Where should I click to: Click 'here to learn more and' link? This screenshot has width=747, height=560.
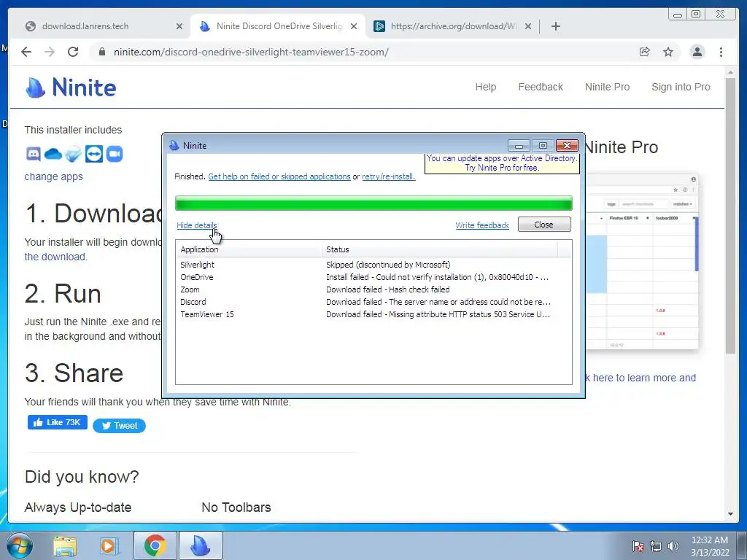pos(644,378)
